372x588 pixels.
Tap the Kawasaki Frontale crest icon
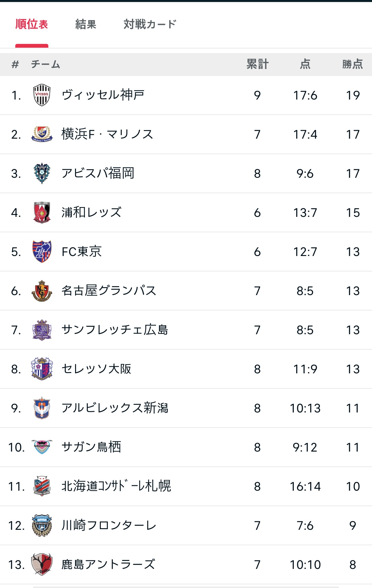[42, 525]
